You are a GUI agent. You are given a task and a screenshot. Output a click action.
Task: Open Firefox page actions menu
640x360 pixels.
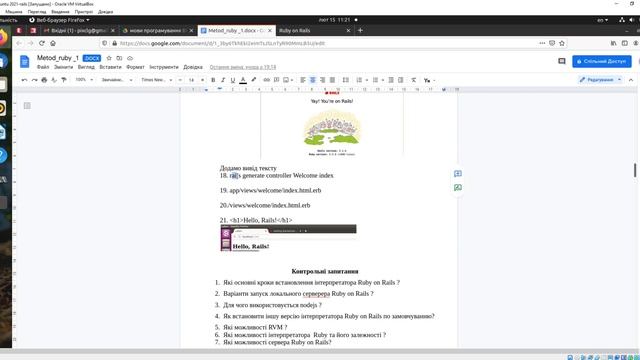tap(542, 43)
